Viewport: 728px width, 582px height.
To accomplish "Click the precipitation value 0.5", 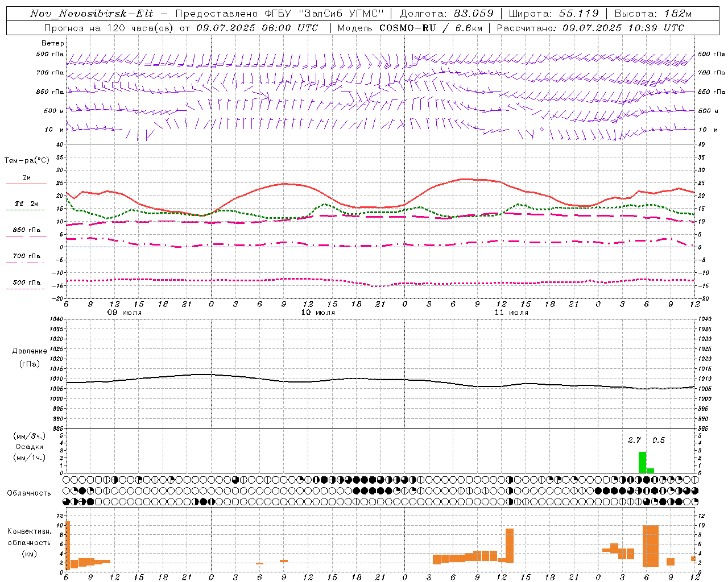I will point(658,440).
